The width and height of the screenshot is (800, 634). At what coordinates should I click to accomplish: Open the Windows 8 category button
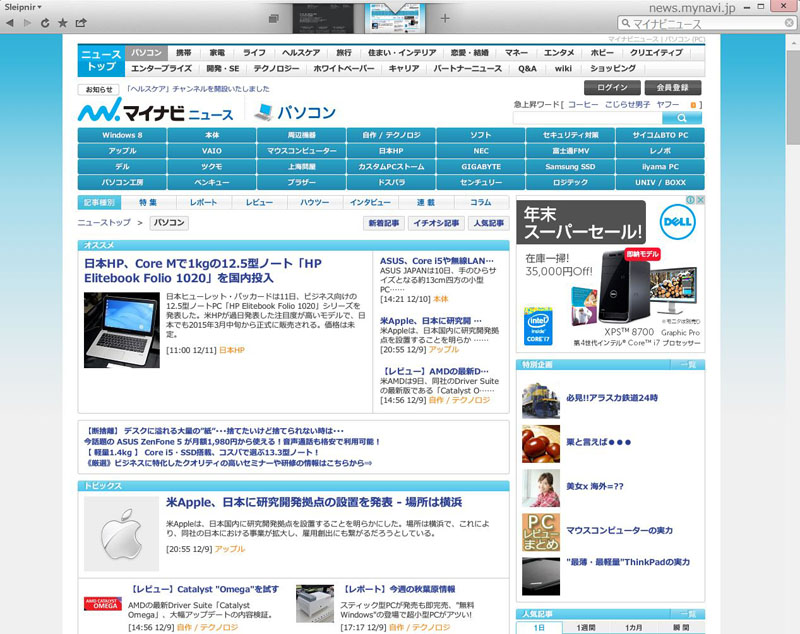(x=122, y=135)
